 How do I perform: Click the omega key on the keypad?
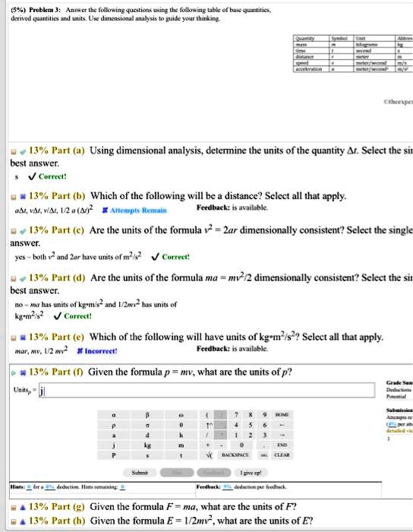tap(181, 415)
